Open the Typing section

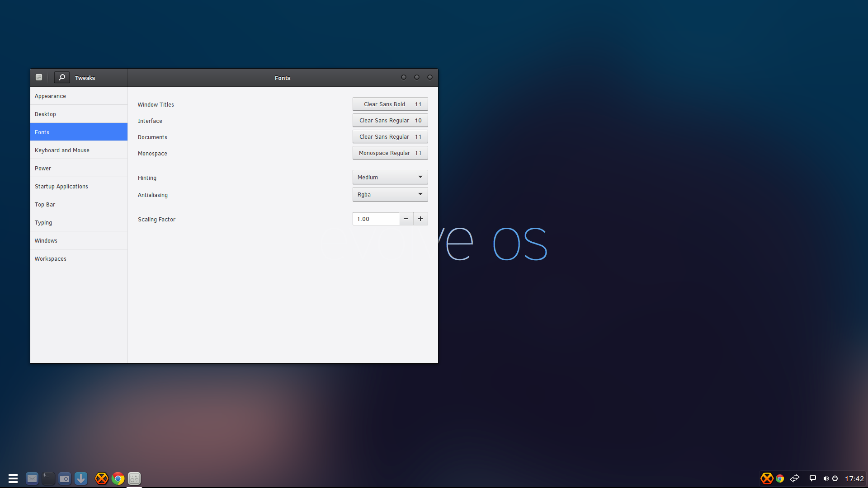79,222
